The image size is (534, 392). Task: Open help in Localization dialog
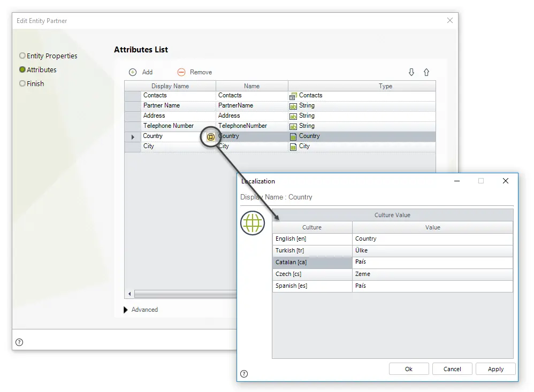tap(244, 374)
